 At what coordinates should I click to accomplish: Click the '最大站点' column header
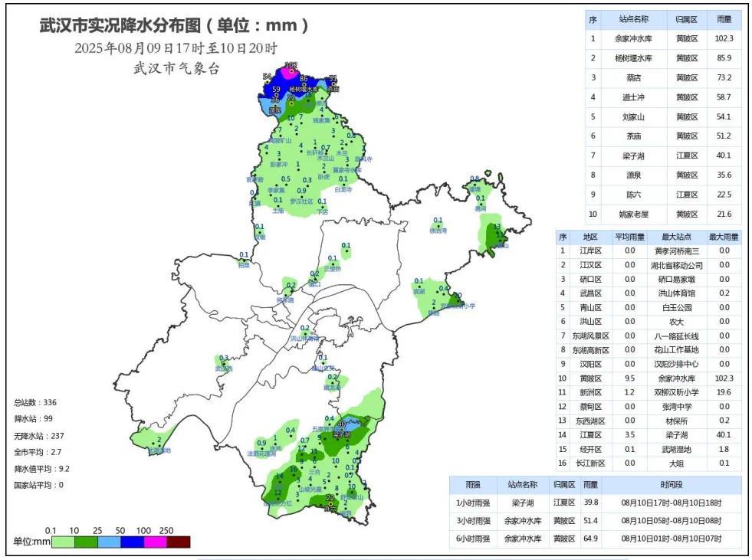click(x=676, y=237)
